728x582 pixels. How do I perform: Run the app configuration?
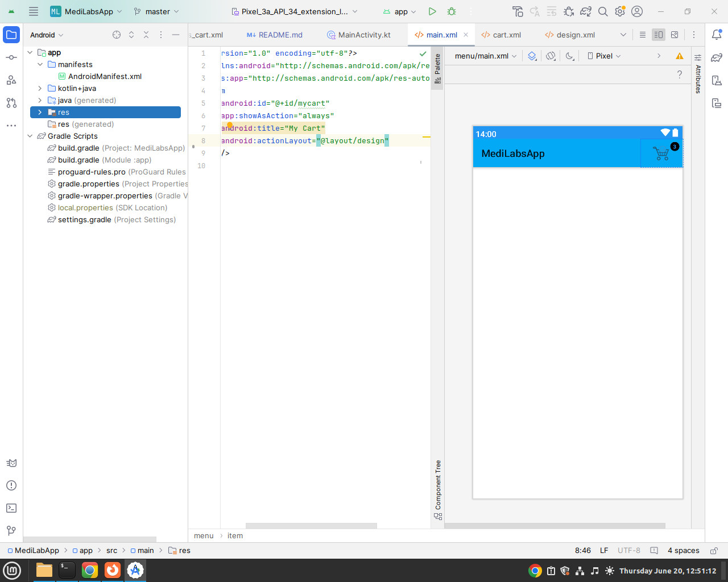[432, 11]
